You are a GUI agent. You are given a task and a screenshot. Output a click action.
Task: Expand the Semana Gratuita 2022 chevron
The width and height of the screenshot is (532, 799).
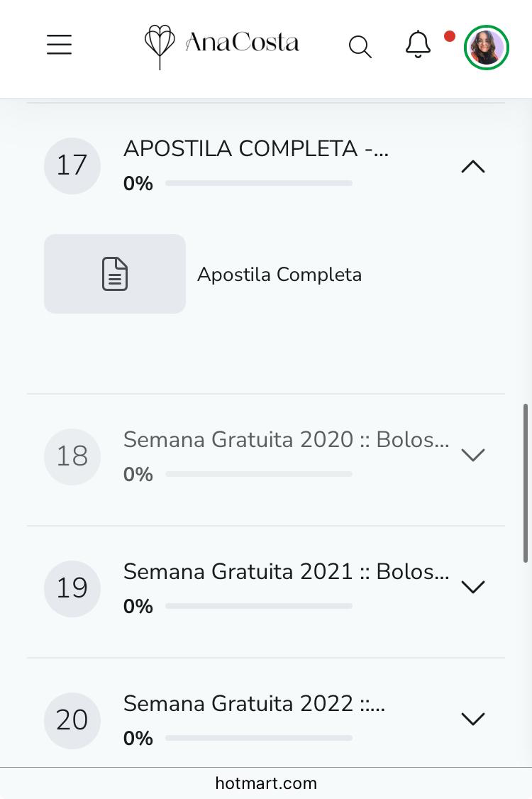pos(473,719)
